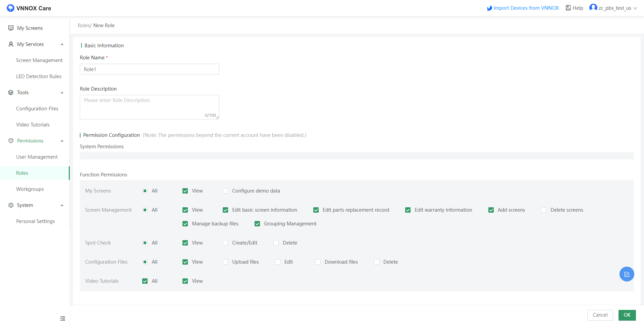Go to Workgroups in the sidebar

click(30, 189)
